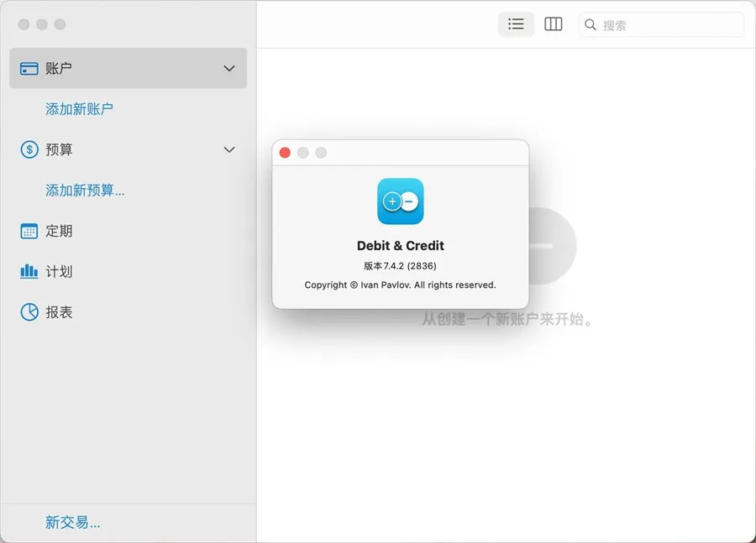Close the Debit & Credit about dialog
The width and height of the screenshot is (756, 543).
coord(285,153)
